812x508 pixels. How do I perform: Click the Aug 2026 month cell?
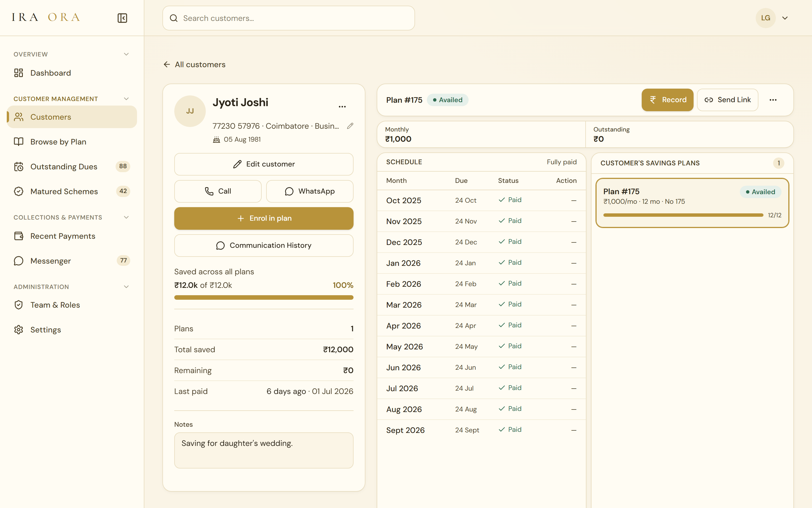[404, 409]
